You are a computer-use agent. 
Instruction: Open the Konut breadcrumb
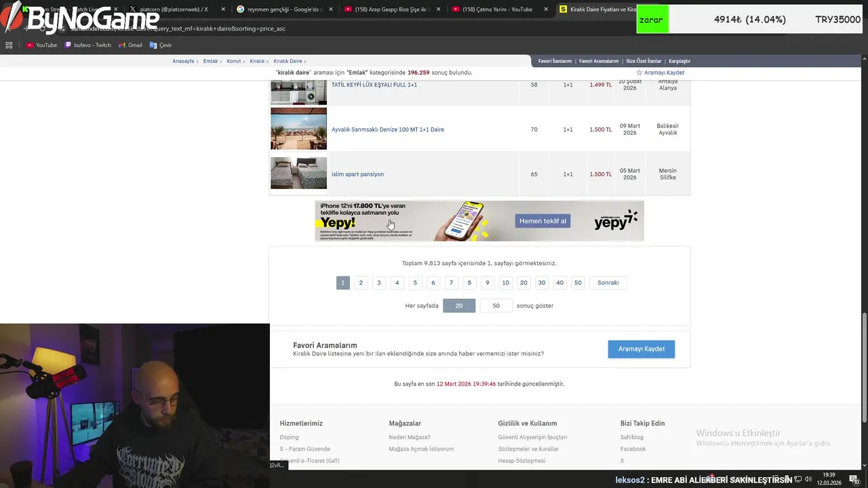tap(234, 61)
